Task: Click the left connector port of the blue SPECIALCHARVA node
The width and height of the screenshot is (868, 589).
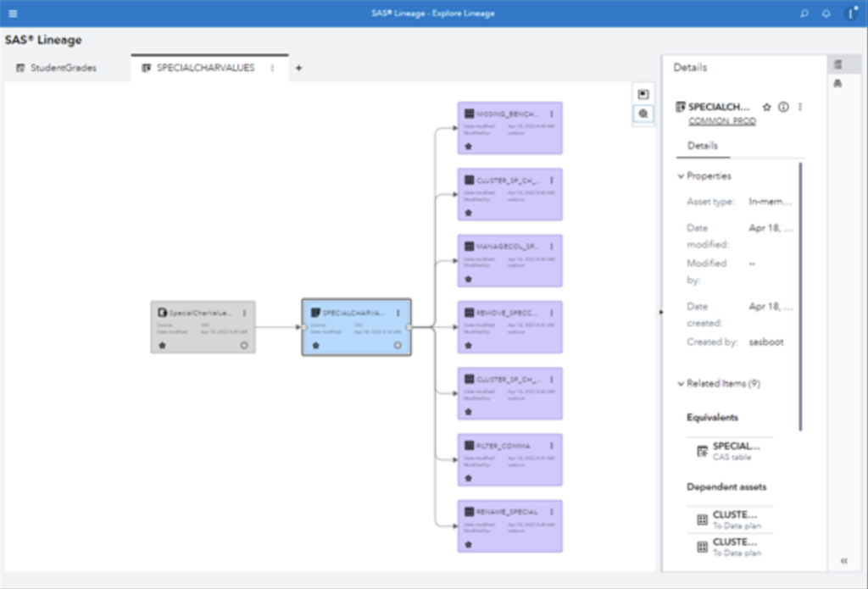Action: 303,327
